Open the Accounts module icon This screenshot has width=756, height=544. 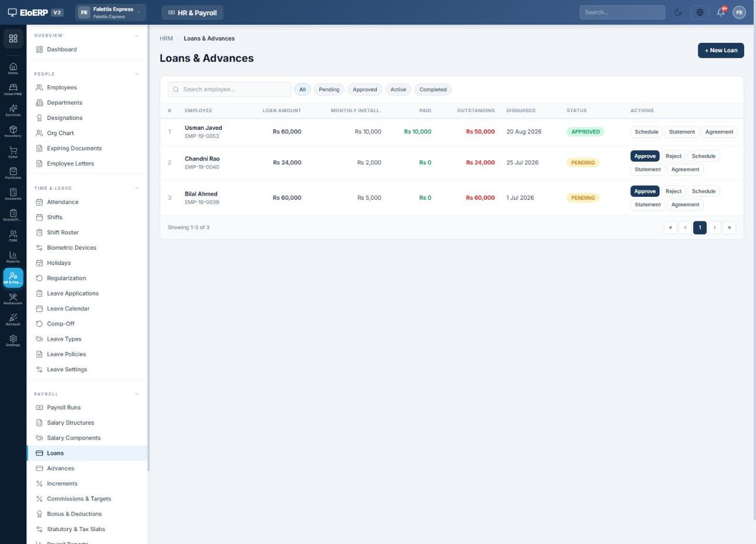tap(13, 194)
